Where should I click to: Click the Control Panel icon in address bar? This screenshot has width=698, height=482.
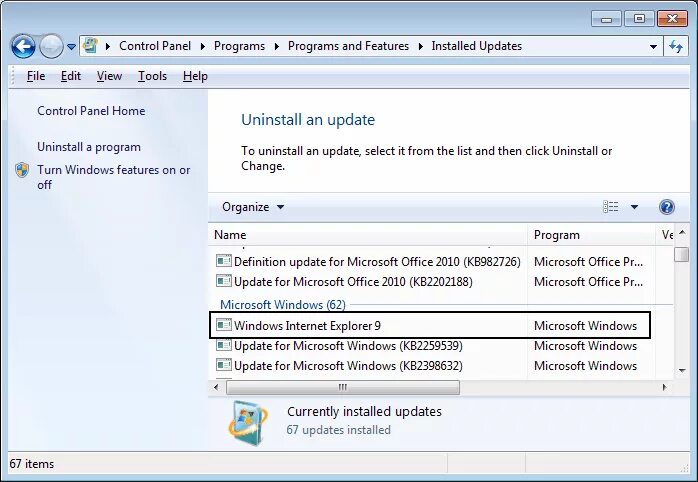tap(91, 45)
